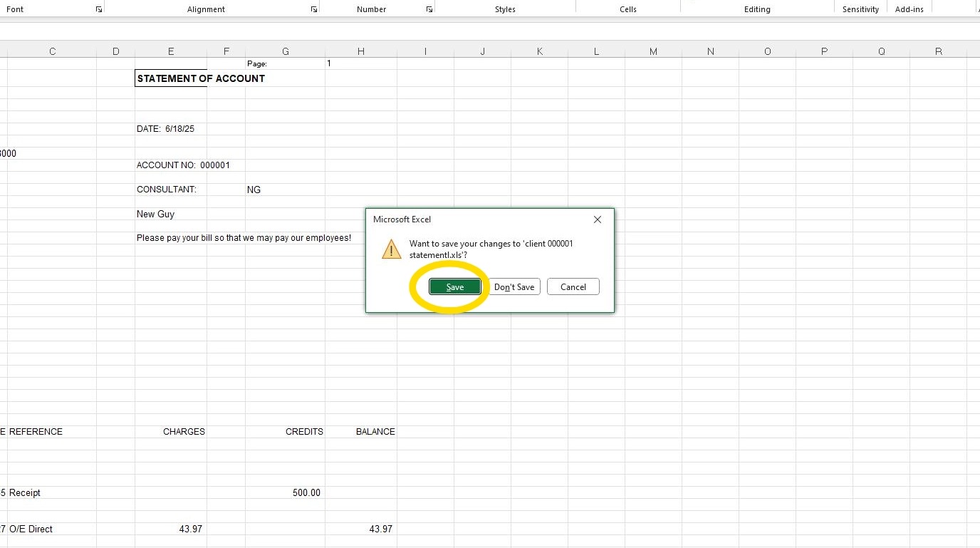
Task: Select column E header
Action: tap(171, 51)
